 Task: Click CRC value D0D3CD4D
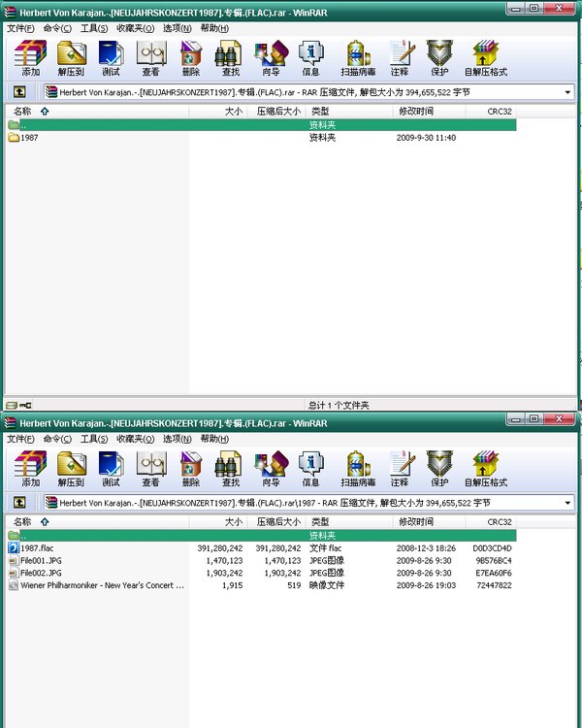(x=492, y=547)
